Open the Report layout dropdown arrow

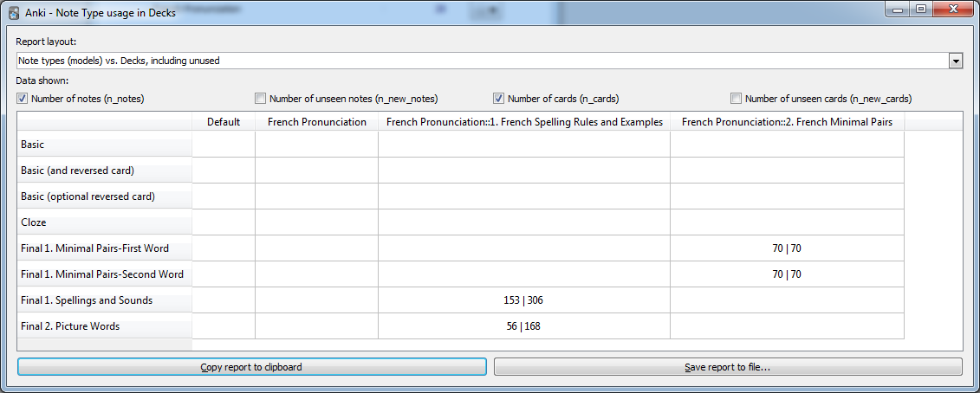(x=956, y=61)
